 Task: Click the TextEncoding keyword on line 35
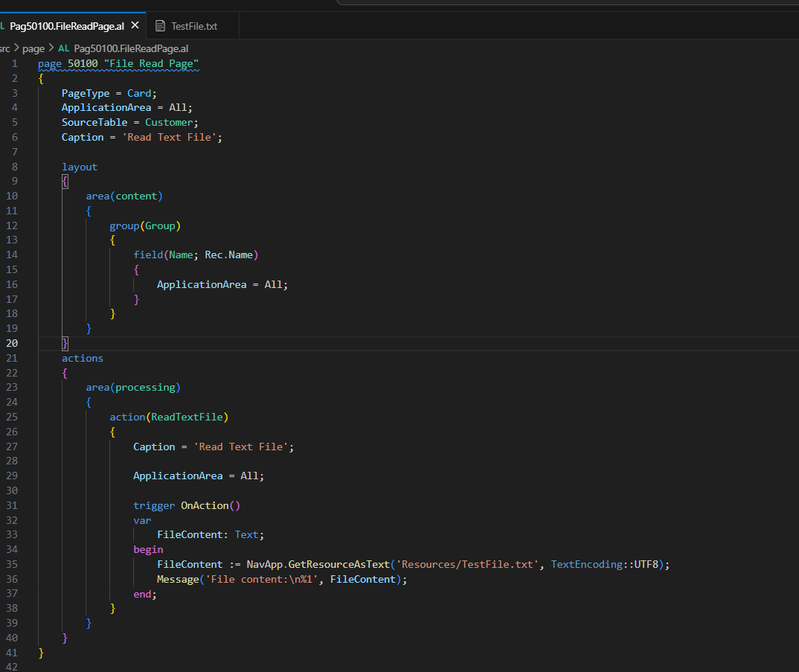(586, 564)
